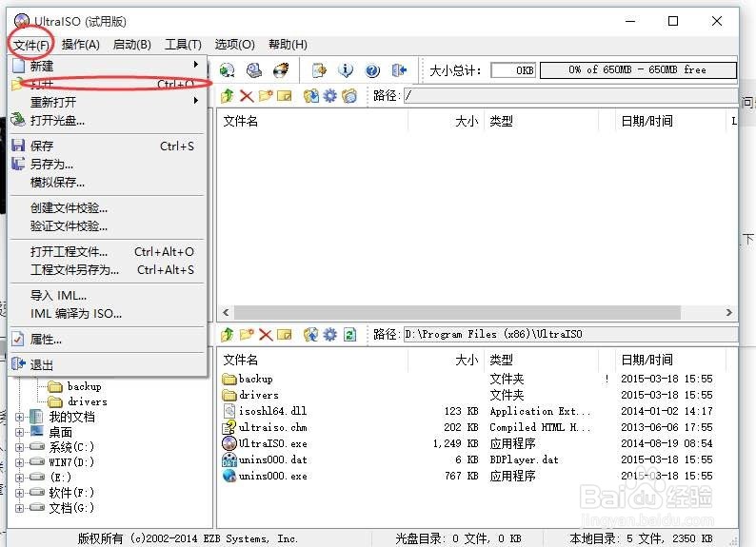Screen dimensions: 756x547
Task: Click the rename icon in local pane toolbar
Action: [285, 334]
